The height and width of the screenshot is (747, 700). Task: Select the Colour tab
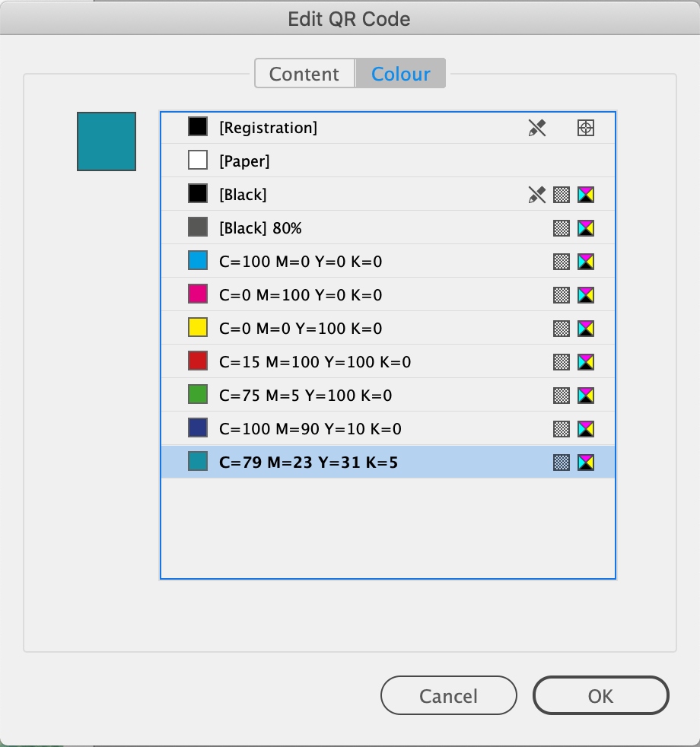pos(401,73)
